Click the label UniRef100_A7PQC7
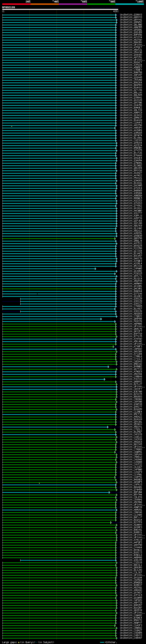Viewport: 146px width, 644px height. [x=131, y=47]
